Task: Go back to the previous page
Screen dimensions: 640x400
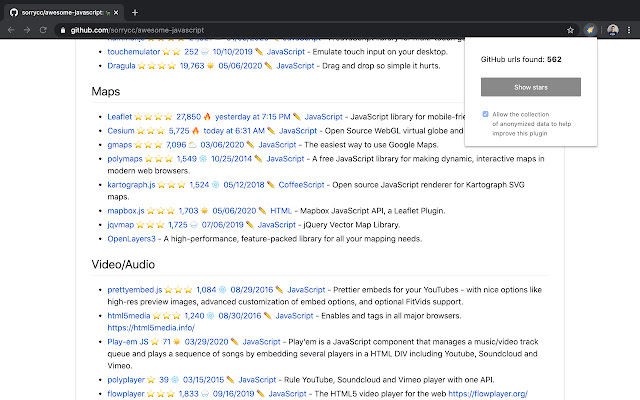Action: click(x=12, y=31)
